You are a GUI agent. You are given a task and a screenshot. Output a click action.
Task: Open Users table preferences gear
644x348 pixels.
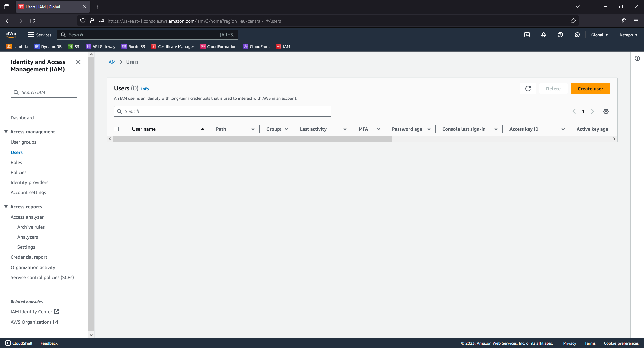[606, 111]
